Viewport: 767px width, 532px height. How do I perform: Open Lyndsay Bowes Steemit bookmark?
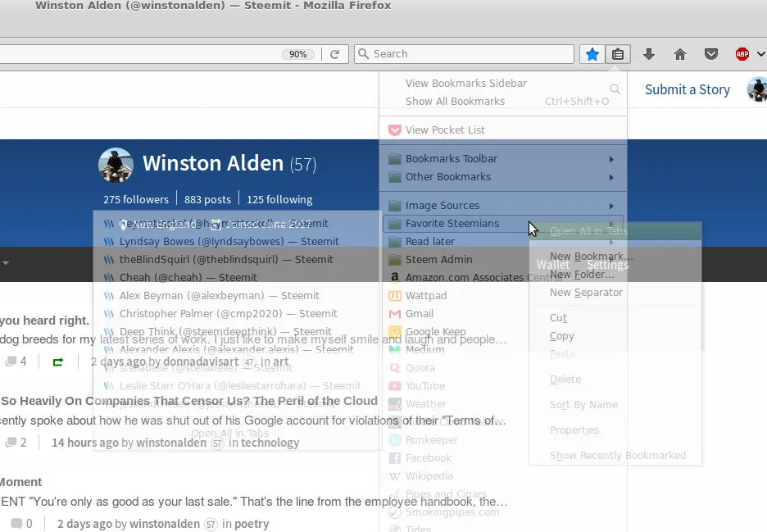point(237,242)
